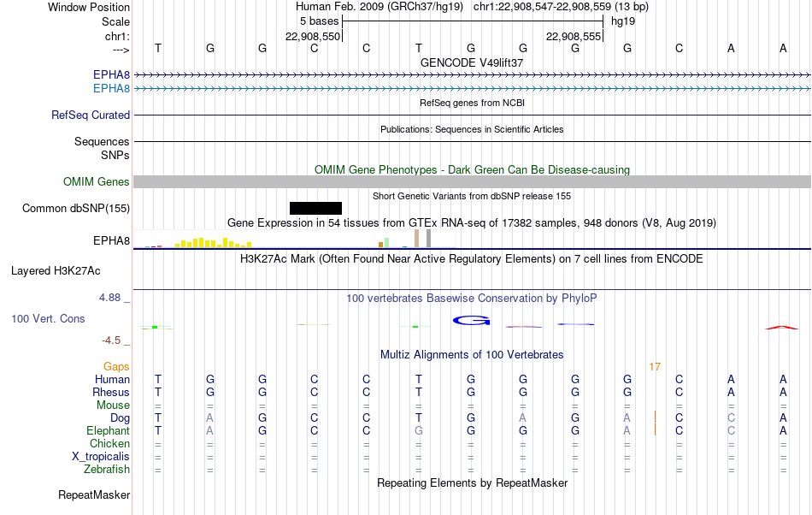Open the RefSeq Curated track label
The image size is (812, 515).
pos(91,115)
